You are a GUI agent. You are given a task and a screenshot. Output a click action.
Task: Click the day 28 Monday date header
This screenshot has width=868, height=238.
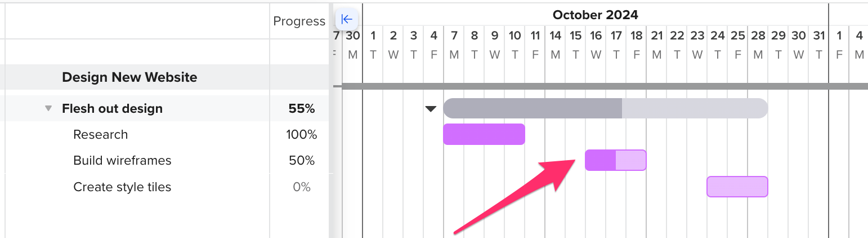(758, 45)
